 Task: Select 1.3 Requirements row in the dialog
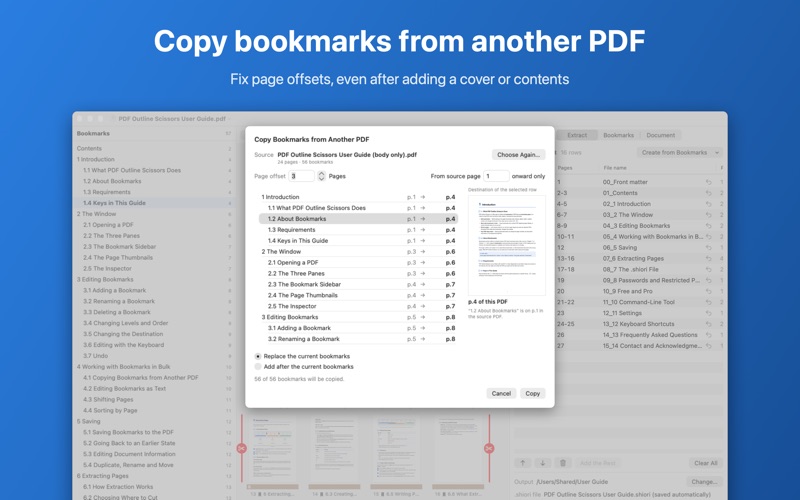[x=358, y=230]
